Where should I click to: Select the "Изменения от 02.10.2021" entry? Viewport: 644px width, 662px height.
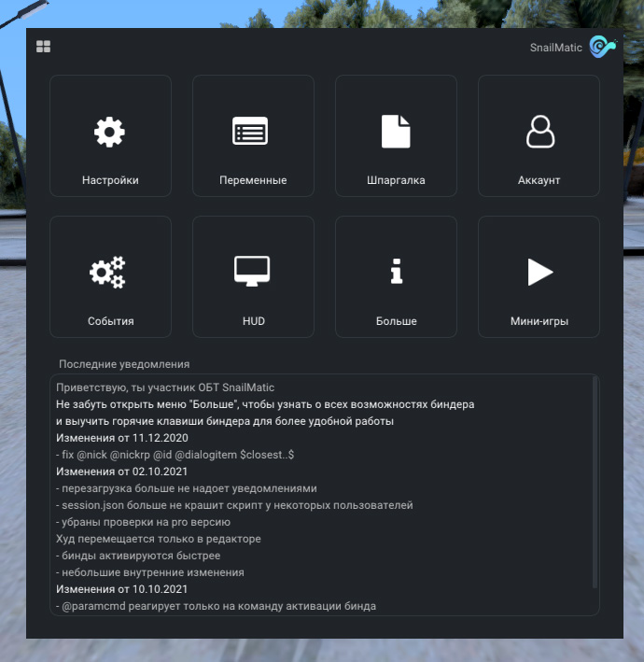pos(121,472)
